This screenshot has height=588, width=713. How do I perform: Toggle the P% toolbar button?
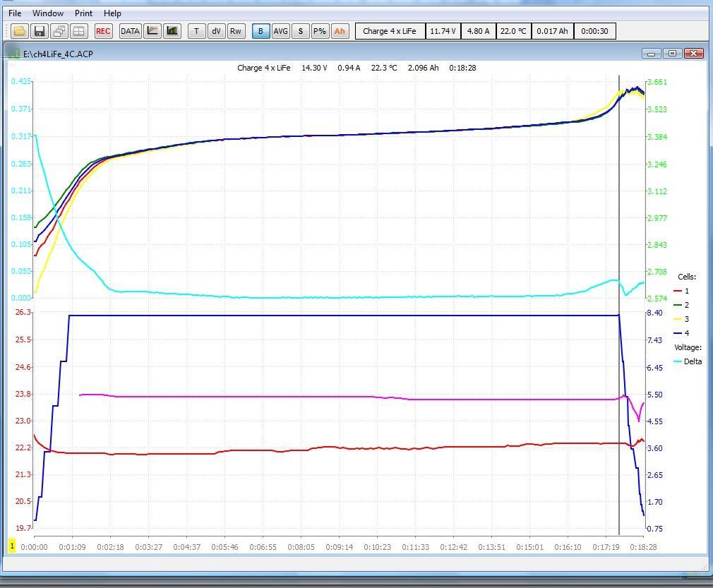click(320, 31)
